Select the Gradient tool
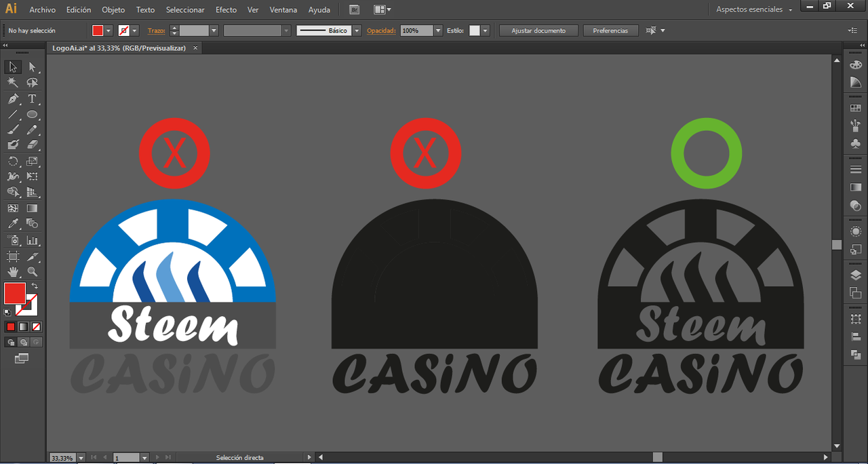The height and width of the screenshot is (464, 868). 32,208
